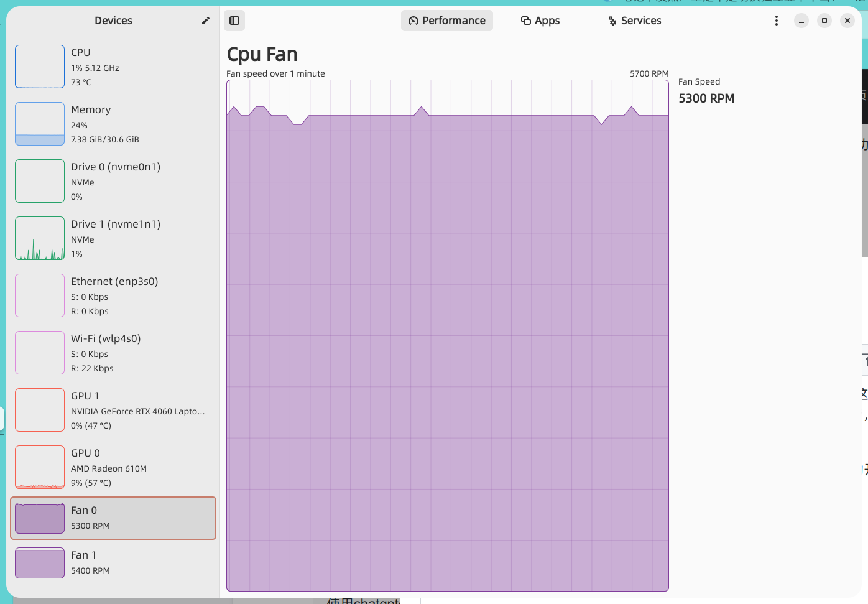Click the 5300 RPM fan speed value
The height and width of the screenshot is (604, 868).
[x=706, y=98]
